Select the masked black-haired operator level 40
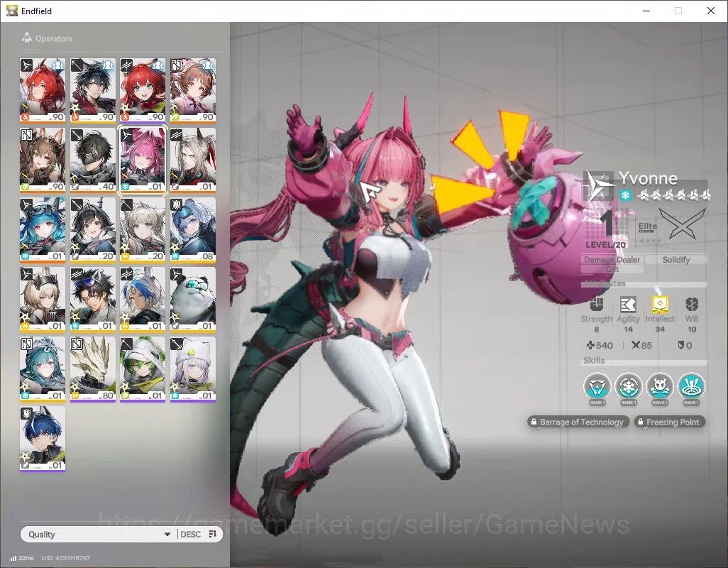Screen dimensions: 728x568 pyautogui.click(x=92, y=160)
